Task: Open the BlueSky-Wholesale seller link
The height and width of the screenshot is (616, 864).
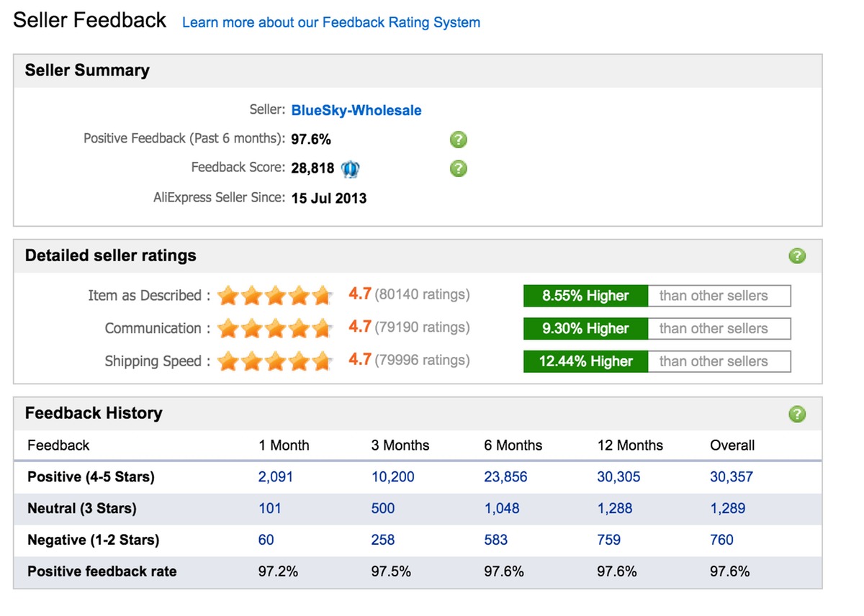Action: (356, 111)
